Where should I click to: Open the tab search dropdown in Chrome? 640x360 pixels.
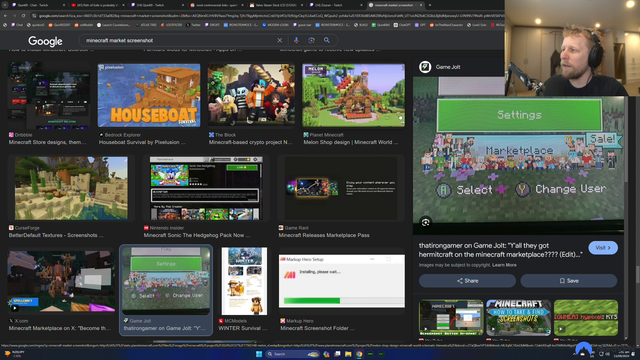point(5,5)
